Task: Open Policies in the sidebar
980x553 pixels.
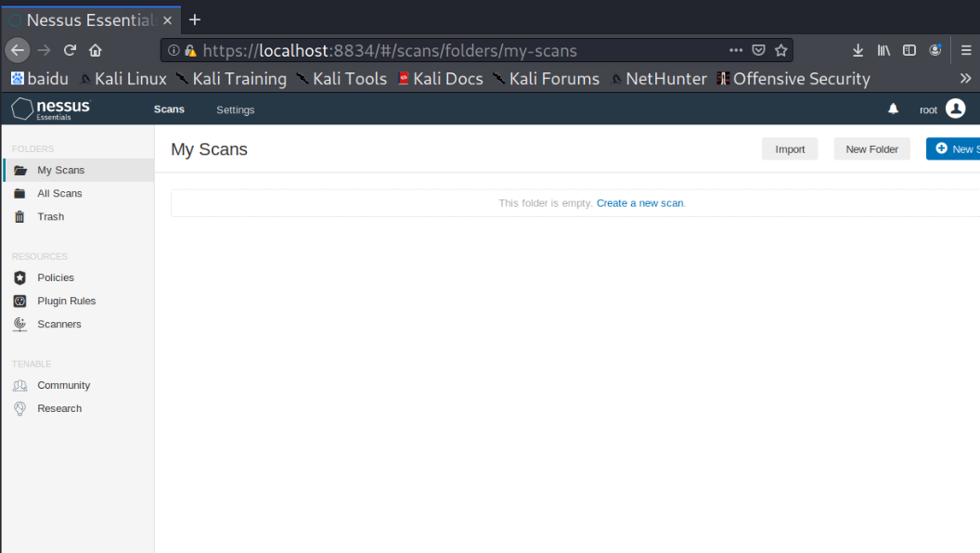Action: pos(55,277)
